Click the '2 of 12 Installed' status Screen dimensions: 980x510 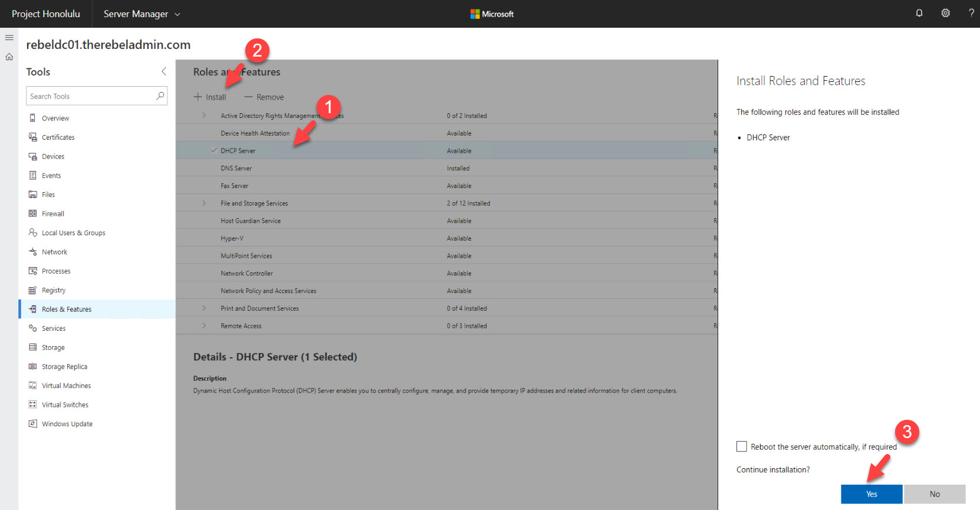tap(468, 203)
